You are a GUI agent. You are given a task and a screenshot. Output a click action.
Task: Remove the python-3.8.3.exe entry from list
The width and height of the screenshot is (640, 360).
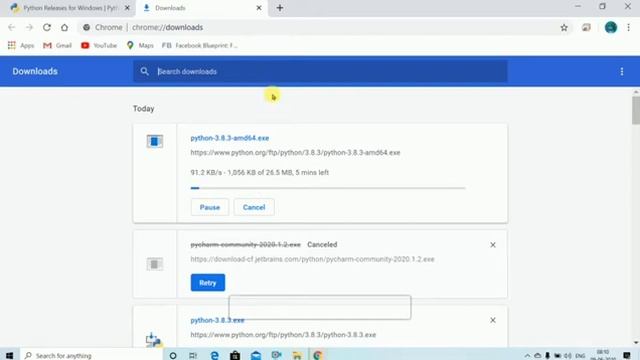click(x=493, y=320)
